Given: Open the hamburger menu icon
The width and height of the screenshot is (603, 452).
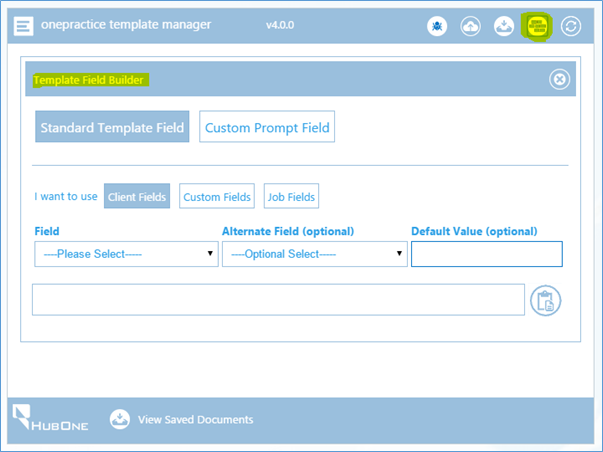Looking at the screenshot, I should 23,26.
